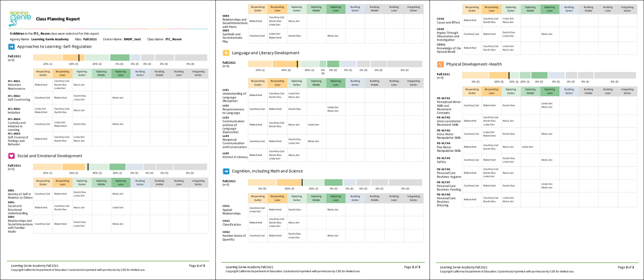644x280 pixels.
Task: Click the Language and Literacy Development icon
Action: click(x=226, y=53)
